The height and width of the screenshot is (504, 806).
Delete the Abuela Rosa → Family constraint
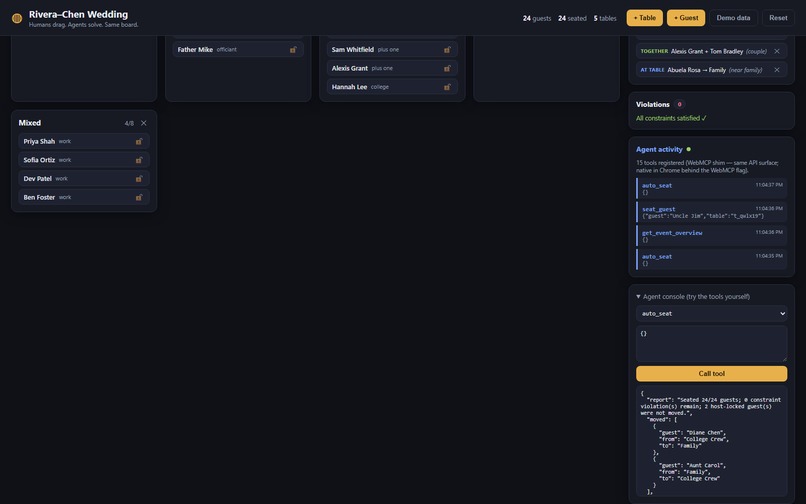(777, 70)
